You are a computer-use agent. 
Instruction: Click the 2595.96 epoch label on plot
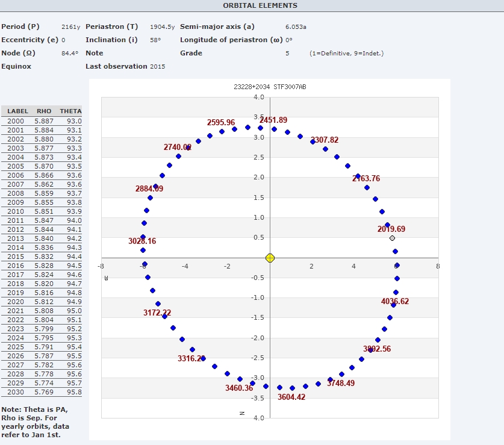pos(221,122)
